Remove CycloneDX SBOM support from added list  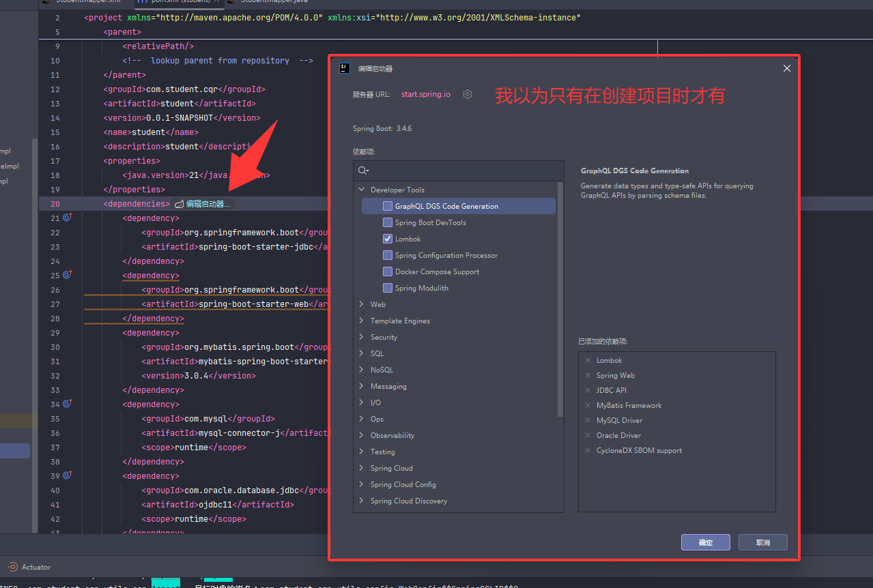(588, 450)
